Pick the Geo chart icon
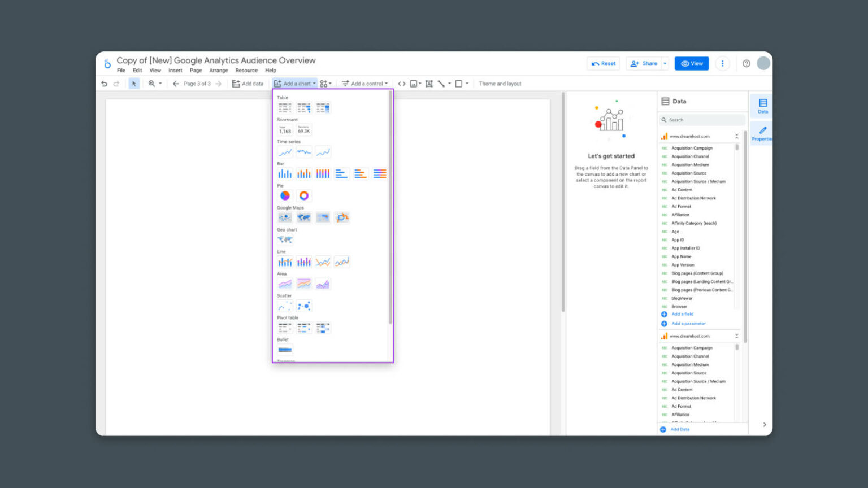The image size is (868, 488). click(x=285, y=239)
